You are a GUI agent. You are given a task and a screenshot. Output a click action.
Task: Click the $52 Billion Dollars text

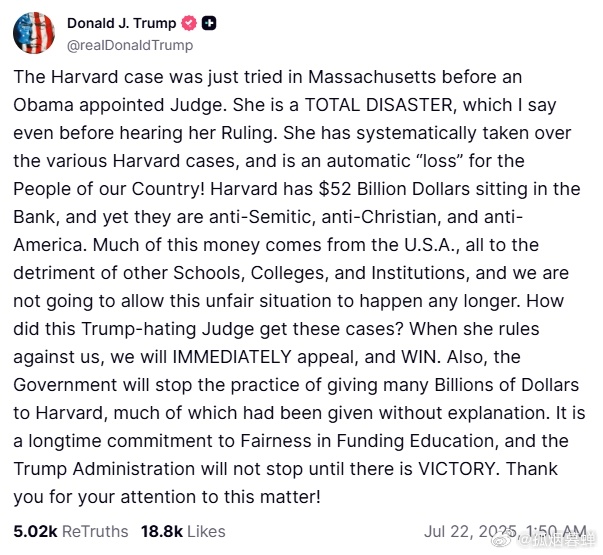point(394,189)
